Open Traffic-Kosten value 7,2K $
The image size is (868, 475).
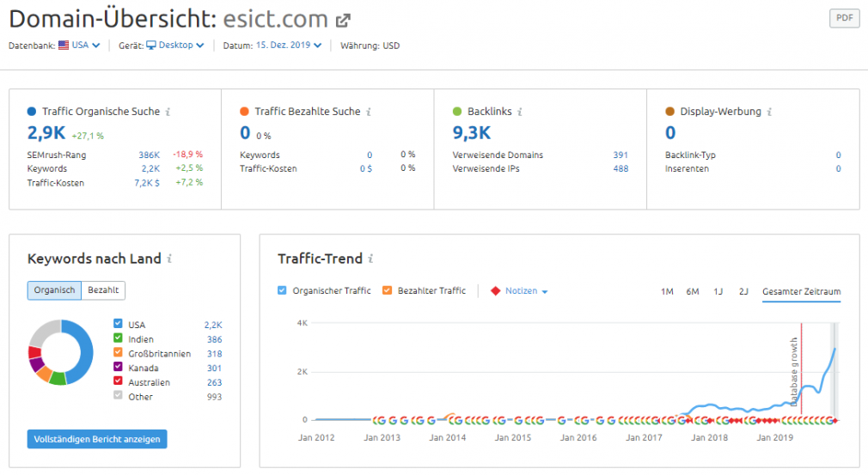147,183
